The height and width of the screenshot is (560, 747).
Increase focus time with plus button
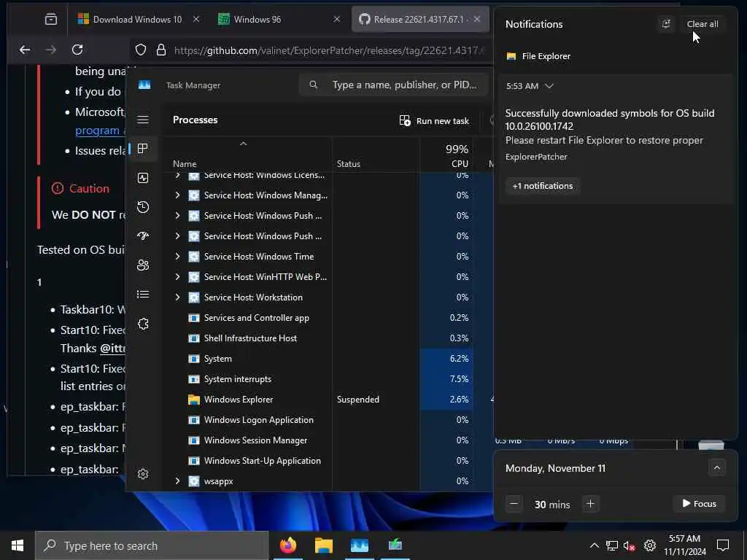tap(590, 504)
